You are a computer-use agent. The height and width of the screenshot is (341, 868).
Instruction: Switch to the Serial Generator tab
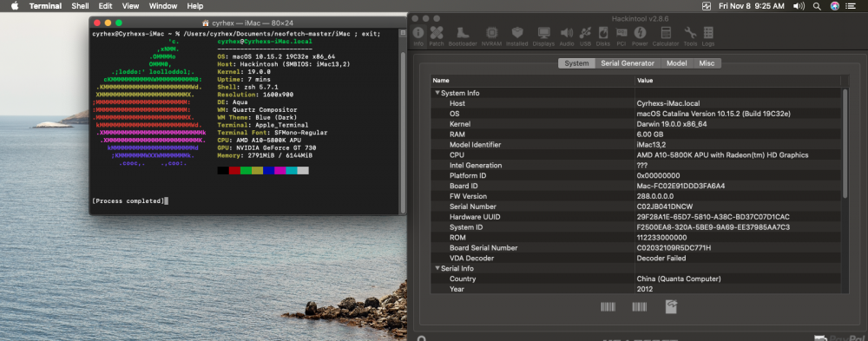[x=628, y=63]
